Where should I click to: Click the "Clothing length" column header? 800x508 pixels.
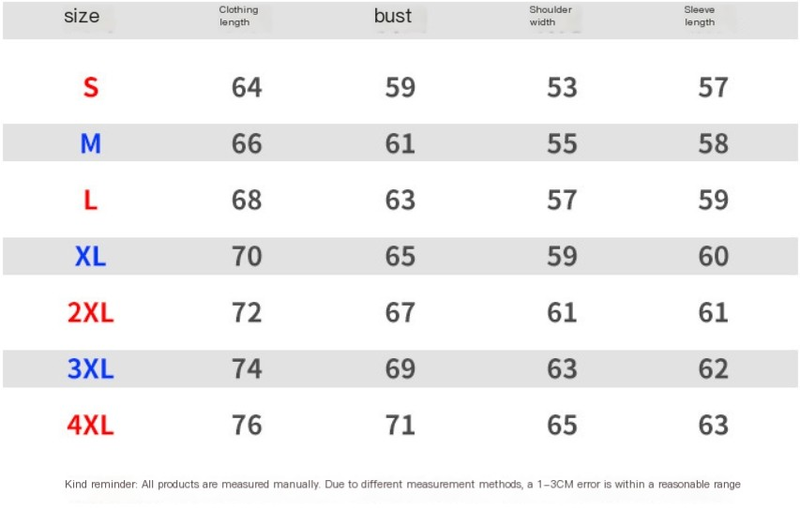(238, 16)
